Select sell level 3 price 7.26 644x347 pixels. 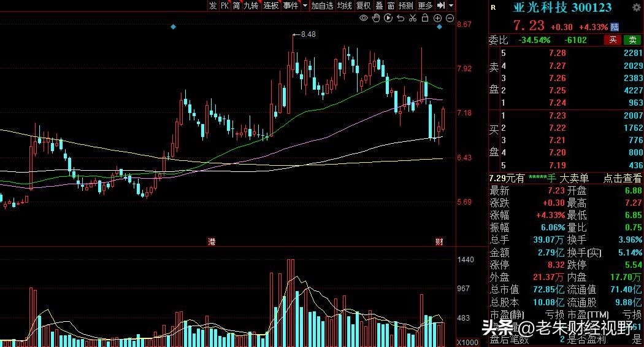coord(558,78)
